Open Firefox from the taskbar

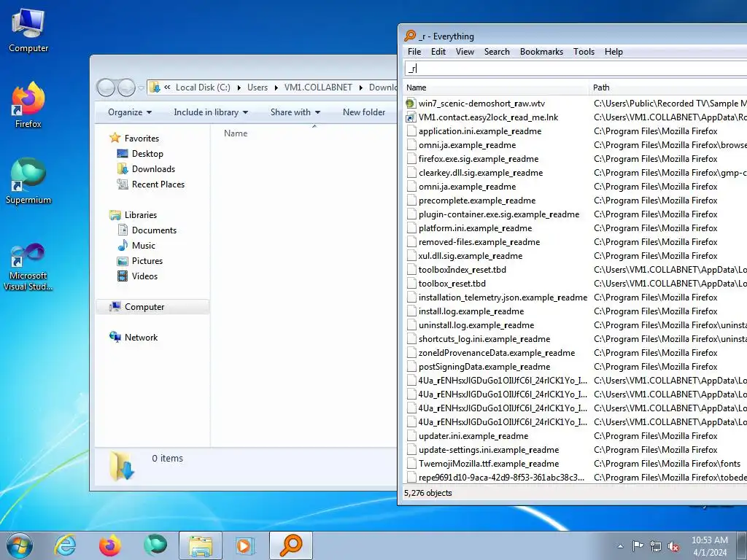click(110, 545)
